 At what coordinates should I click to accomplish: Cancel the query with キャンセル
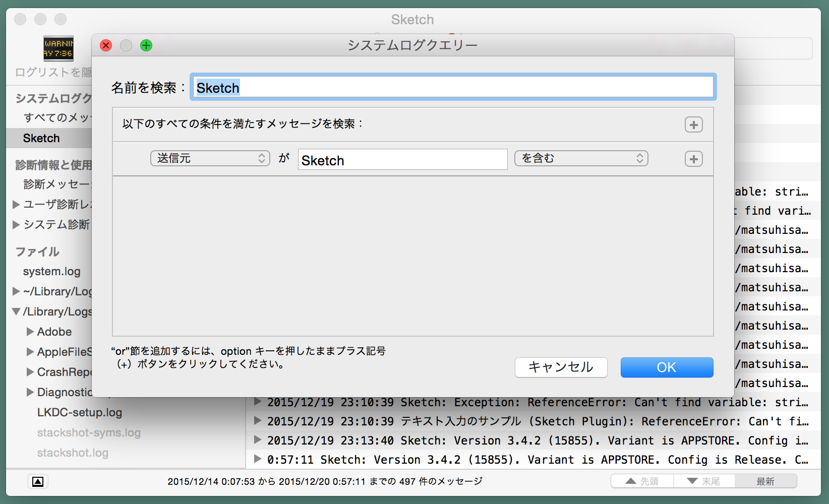(x=561, y=367)
